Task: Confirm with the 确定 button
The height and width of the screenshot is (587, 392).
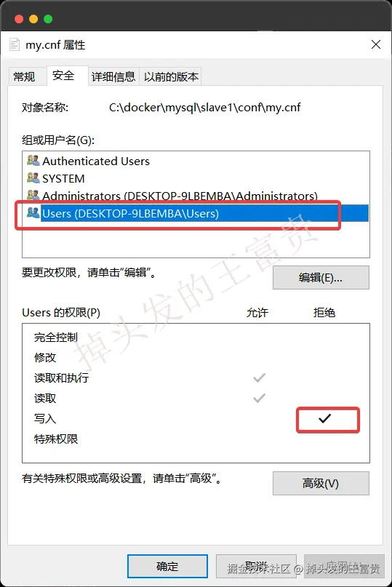Action: point(167,566)
